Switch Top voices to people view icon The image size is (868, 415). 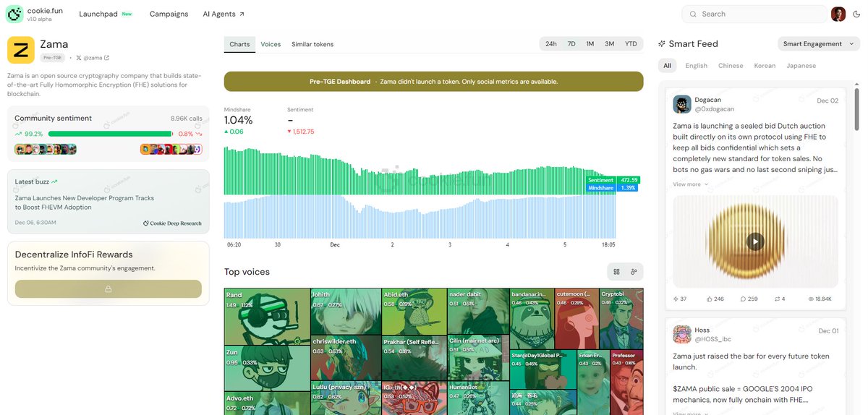tap(634, 272)
